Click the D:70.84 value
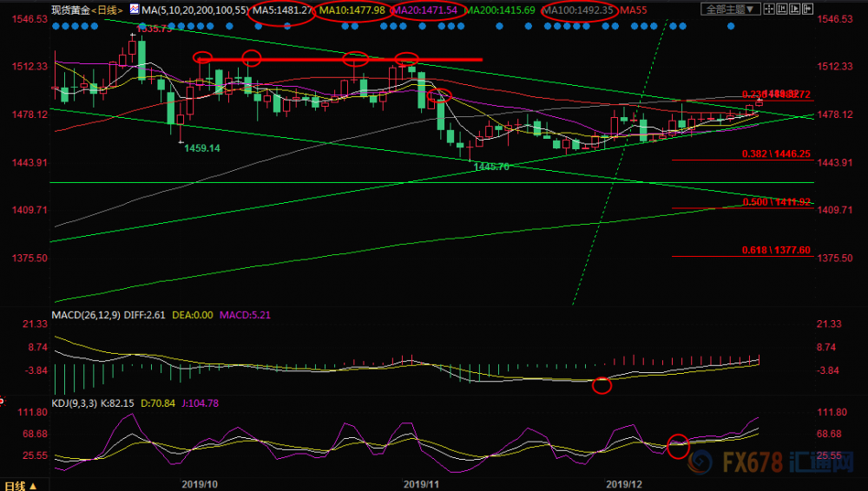 click(158, 403)
